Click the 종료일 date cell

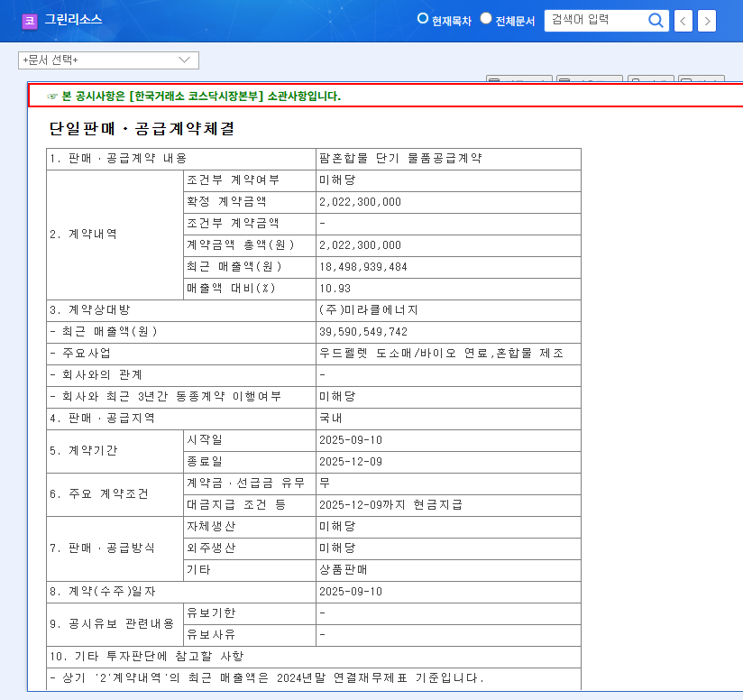pyautogui.click(x=351, y=462)
